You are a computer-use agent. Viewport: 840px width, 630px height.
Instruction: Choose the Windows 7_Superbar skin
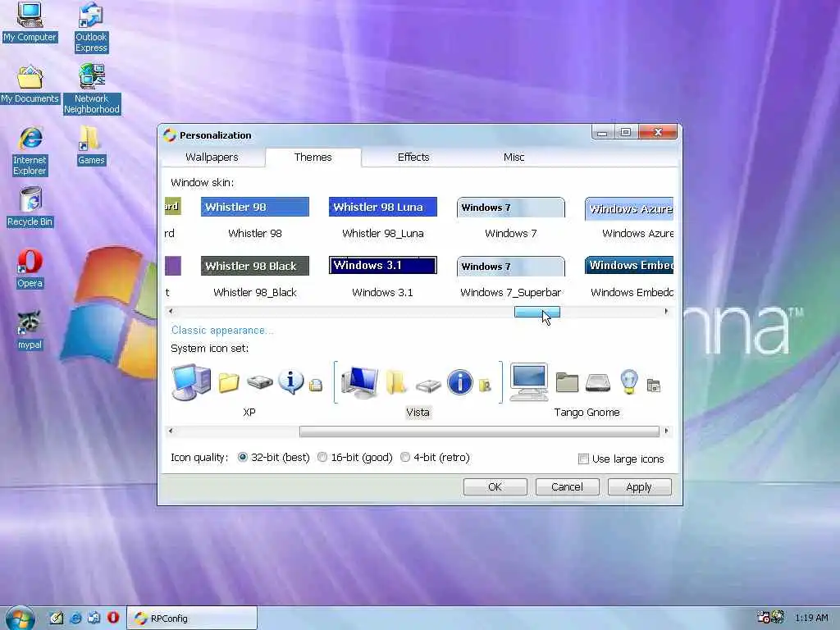coord(510,277)
